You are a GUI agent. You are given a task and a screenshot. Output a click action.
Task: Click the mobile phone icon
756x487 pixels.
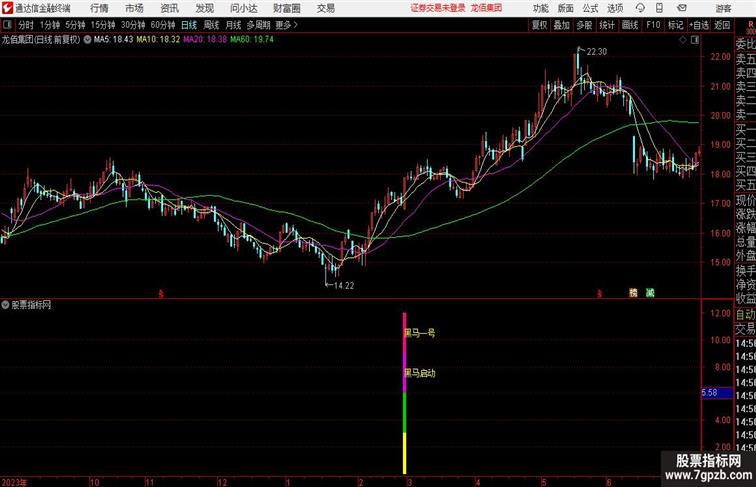click(x=659, y=8)
